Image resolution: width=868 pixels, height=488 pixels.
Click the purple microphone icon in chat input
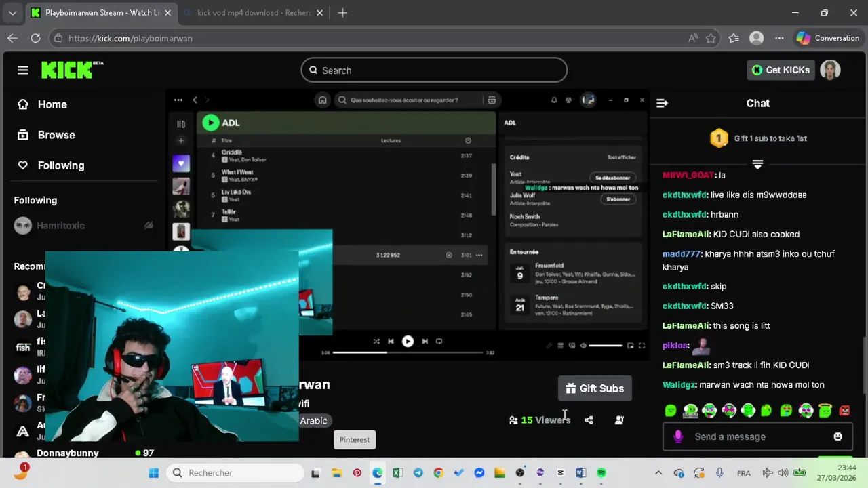point(678,436)
